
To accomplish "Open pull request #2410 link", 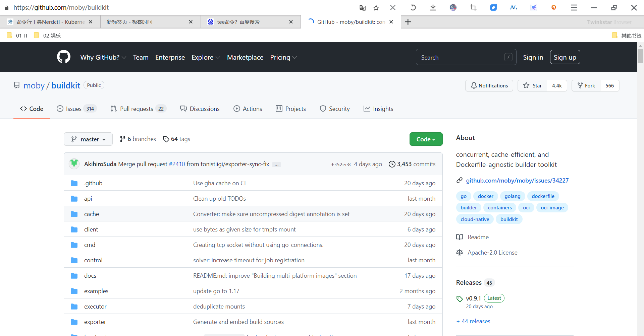I will click(x=177, y=164).
